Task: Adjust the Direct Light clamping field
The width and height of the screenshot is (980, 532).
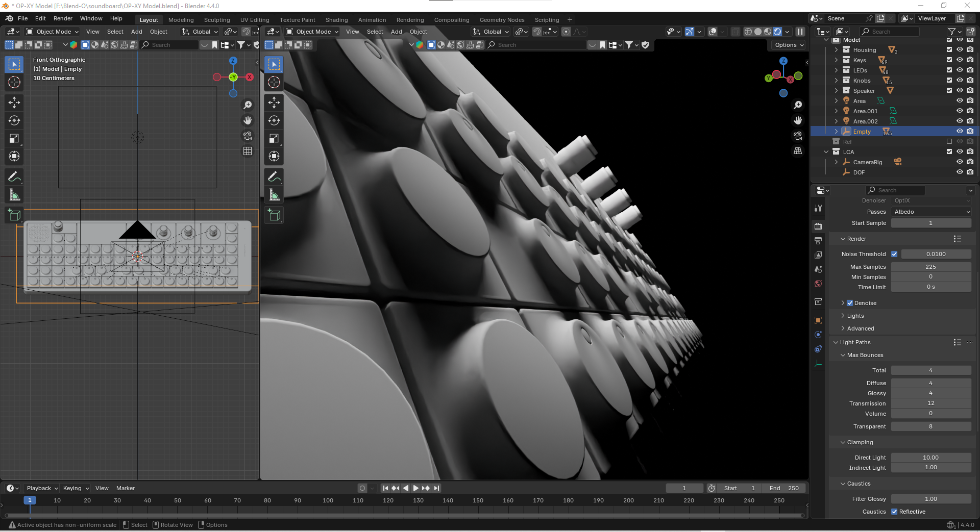Action: click(931, 458)
